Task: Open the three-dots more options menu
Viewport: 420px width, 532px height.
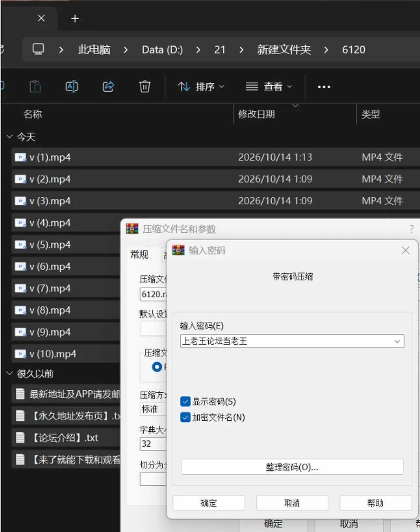Action: [x=324, y=87]
